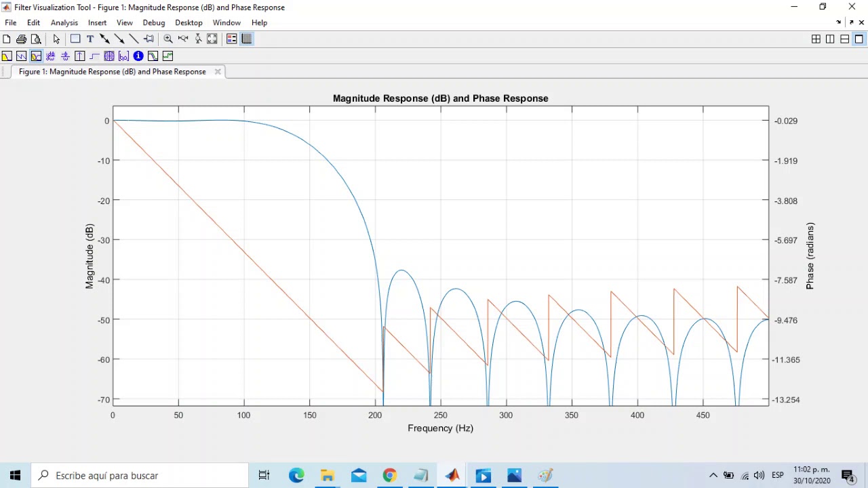
Task: Show the Round-off Noise Power Spectrum
Action: coord(167,56)
